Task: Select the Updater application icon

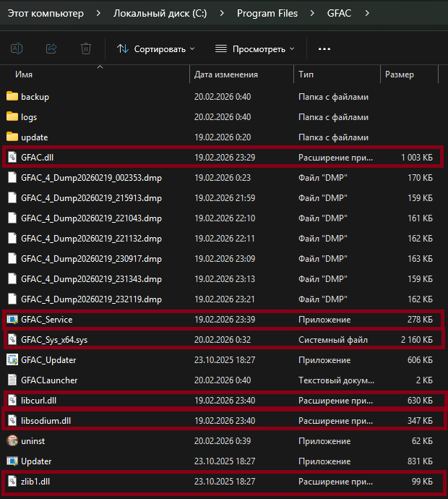Action: pyautogui.click(x=12, y=461)
